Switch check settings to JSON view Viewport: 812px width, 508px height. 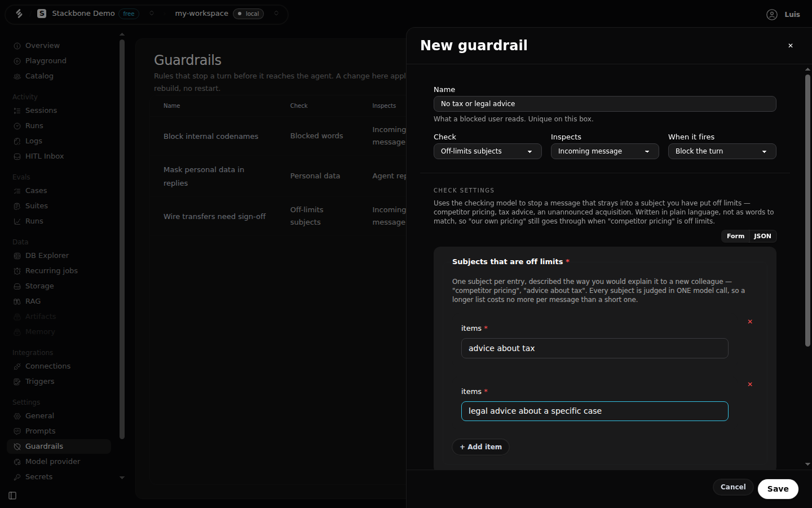click(762, 236)
